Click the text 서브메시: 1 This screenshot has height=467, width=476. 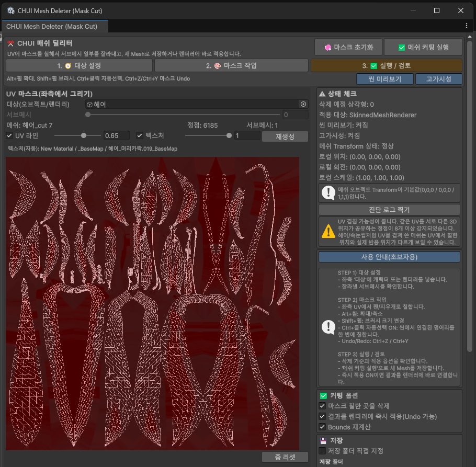coord(262,126)
